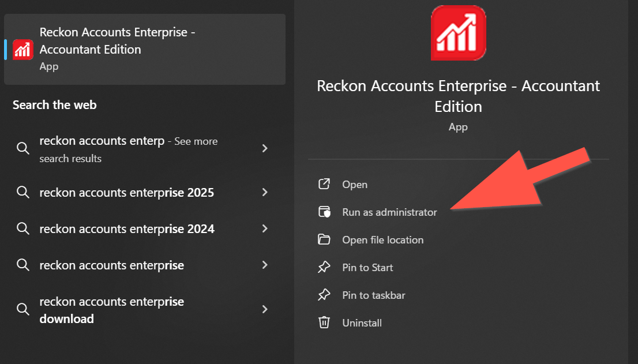Choose Run as administrator

tap(389, 212)
